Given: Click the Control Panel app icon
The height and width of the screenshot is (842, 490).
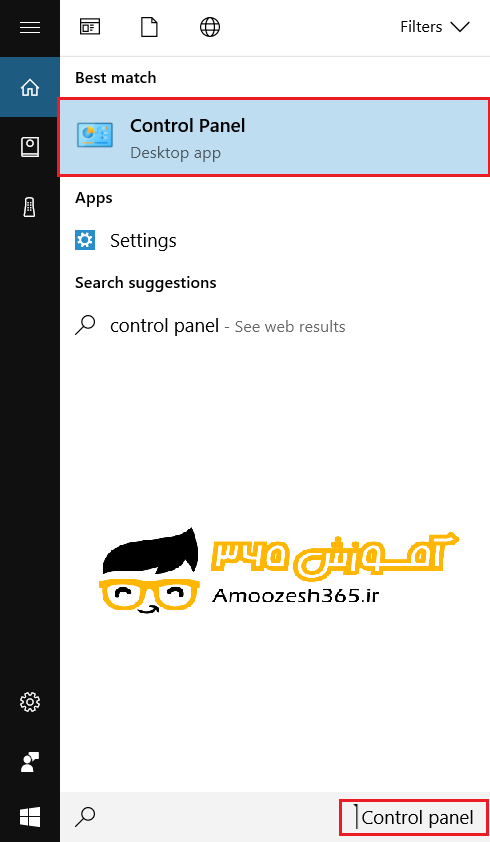Looking at the screenshot, I should coord(95,135).
